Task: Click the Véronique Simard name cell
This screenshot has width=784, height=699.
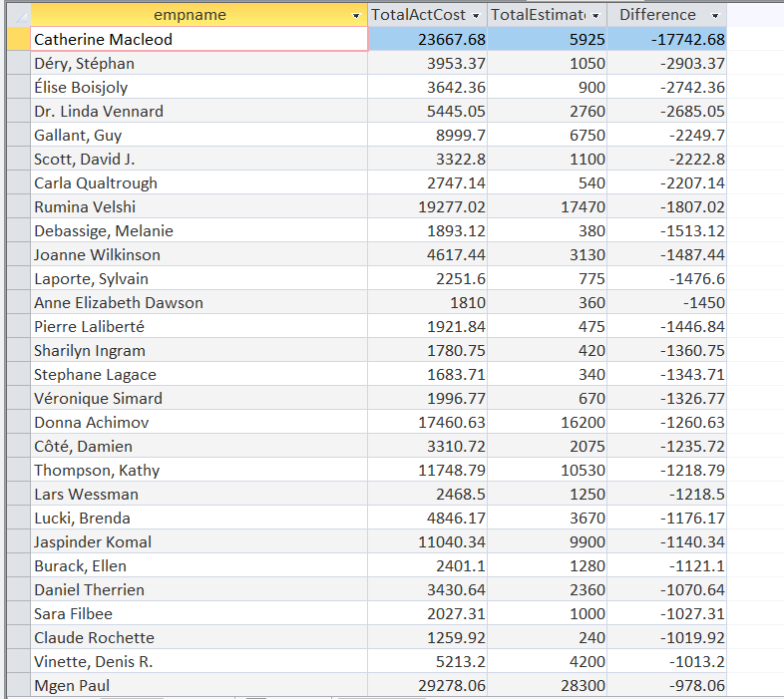Action: pyautogui.click(x=199, y=399)
